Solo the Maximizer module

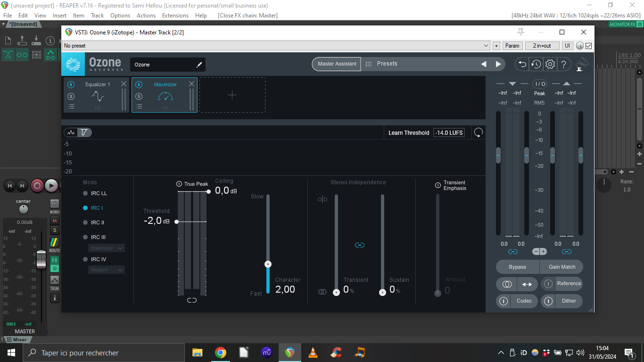pyautogui.click(x=139, y=96)
